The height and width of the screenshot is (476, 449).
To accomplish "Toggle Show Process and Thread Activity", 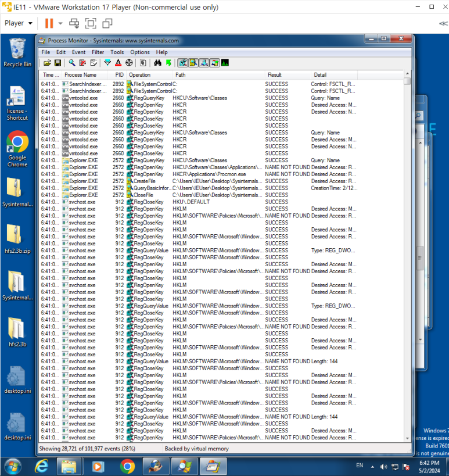I will point(215,63).
